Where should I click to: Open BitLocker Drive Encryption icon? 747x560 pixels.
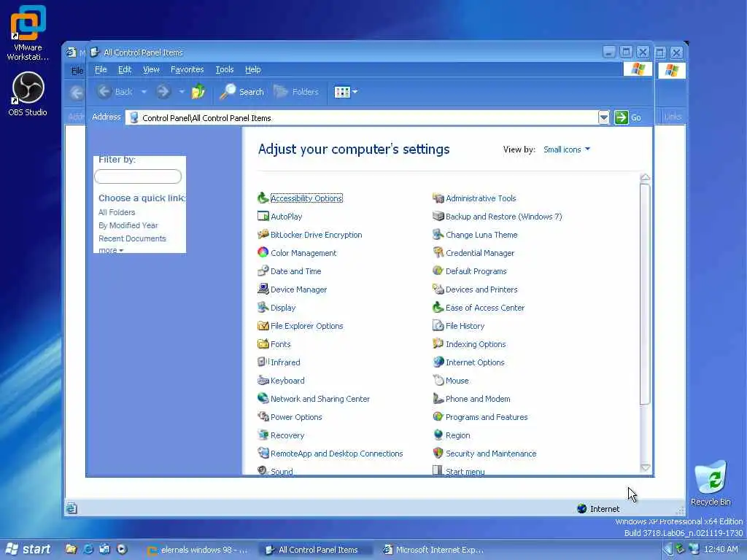[x=263, y=234]
